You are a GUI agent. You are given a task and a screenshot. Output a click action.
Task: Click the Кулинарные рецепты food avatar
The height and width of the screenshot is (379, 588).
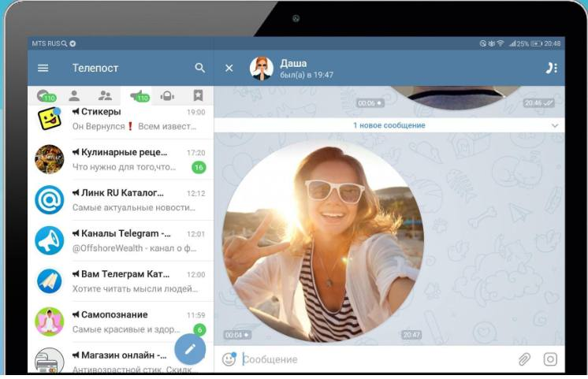tap(50, 159)
